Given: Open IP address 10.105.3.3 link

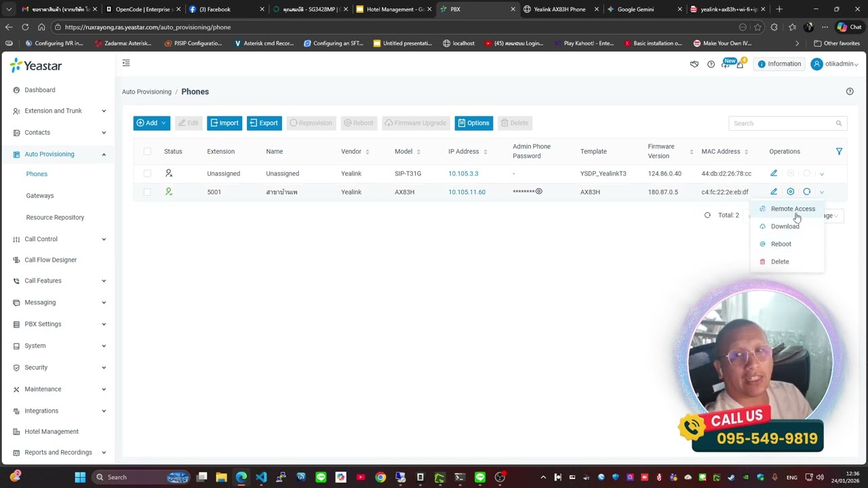Looking at the screenshot, I should 463,174.
